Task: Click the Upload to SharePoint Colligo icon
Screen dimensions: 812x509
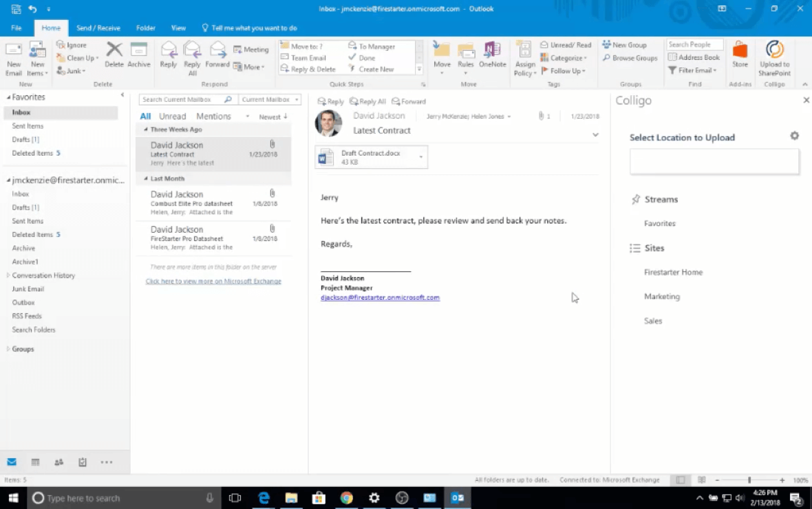Action: coord(774,59)
